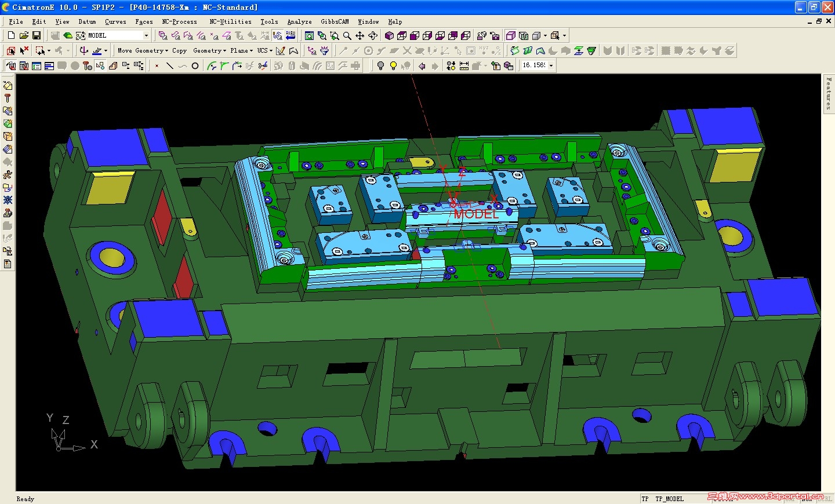Click the machine simulator sidebar icon

click(8, 213)
